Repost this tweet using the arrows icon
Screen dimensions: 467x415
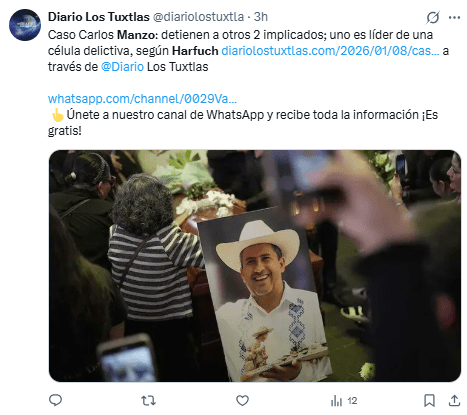(x=148, y=400)
